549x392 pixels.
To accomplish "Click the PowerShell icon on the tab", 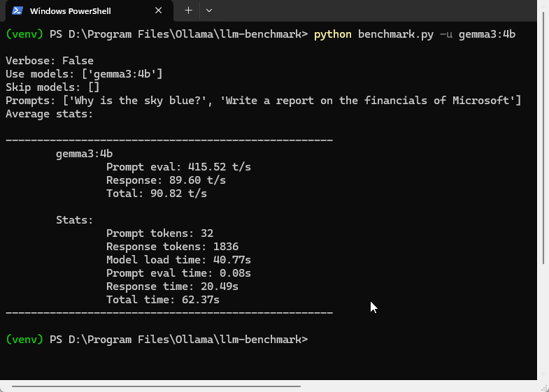I will 18,11.
